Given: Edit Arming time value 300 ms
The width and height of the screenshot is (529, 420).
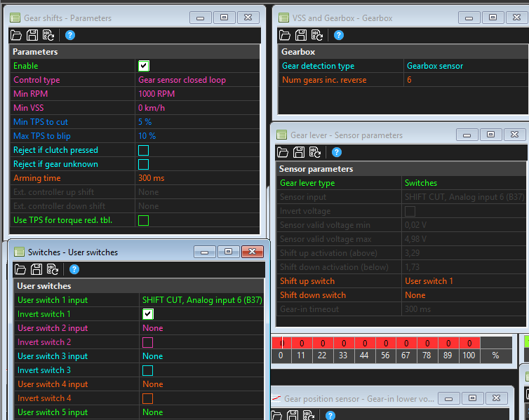Looking at the screenshot, I should click(197, 178).
